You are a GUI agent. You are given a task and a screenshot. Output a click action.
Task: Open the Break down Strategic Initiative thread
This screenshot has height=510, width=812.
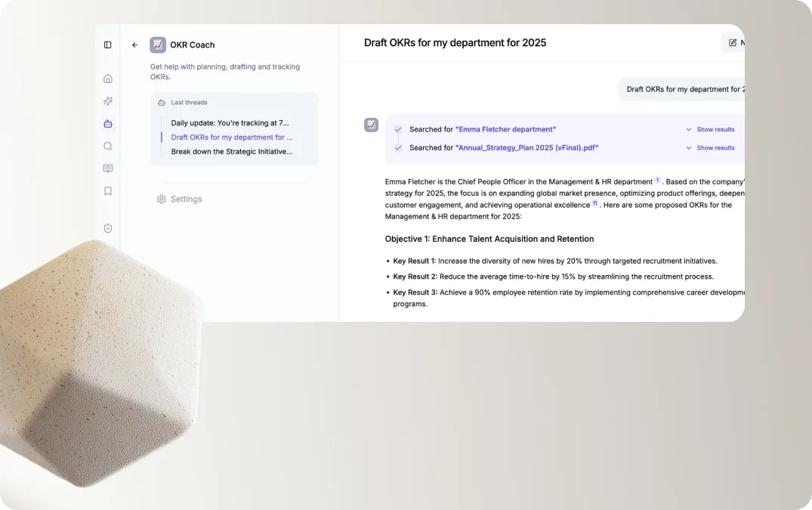pos(232,152)
